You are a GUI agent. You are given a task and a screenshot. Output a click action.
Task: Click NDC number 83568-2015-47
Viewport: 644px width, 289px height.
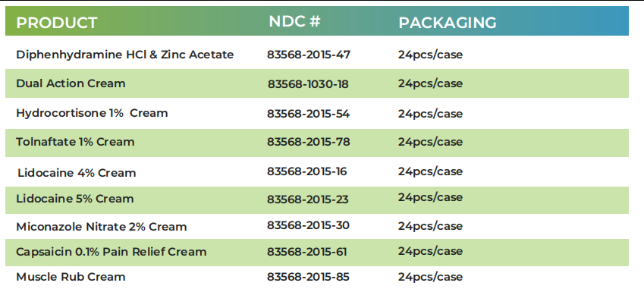[x=309, y=55]
